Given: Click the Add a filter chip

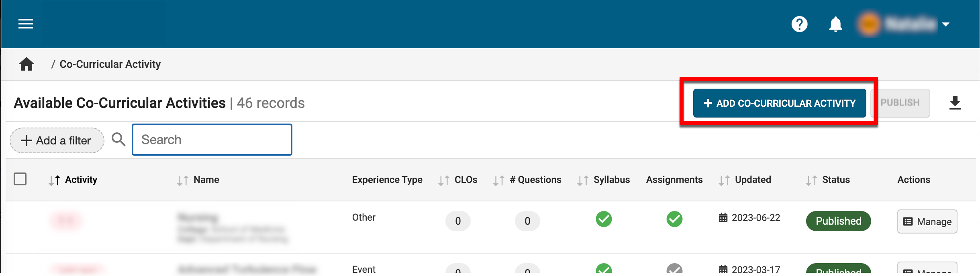Looking at the screenshot, I should click(x=57, y=140).
